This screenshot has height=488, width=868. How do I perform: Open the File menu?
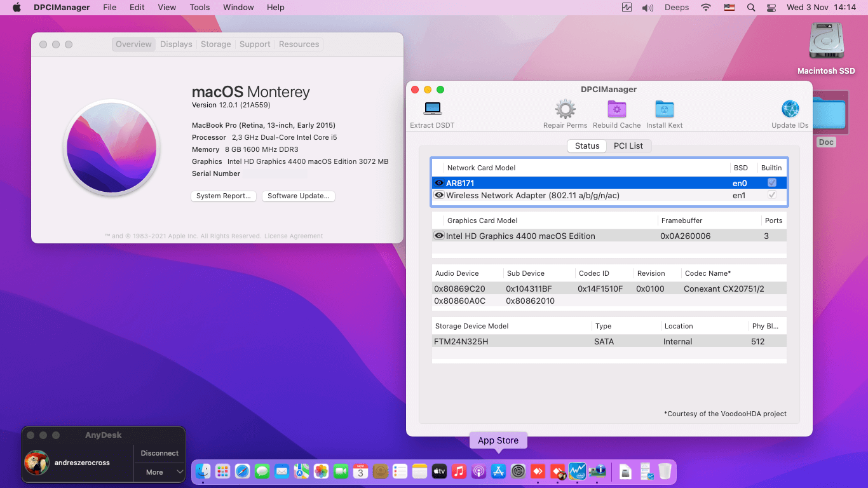pos(110,8)
